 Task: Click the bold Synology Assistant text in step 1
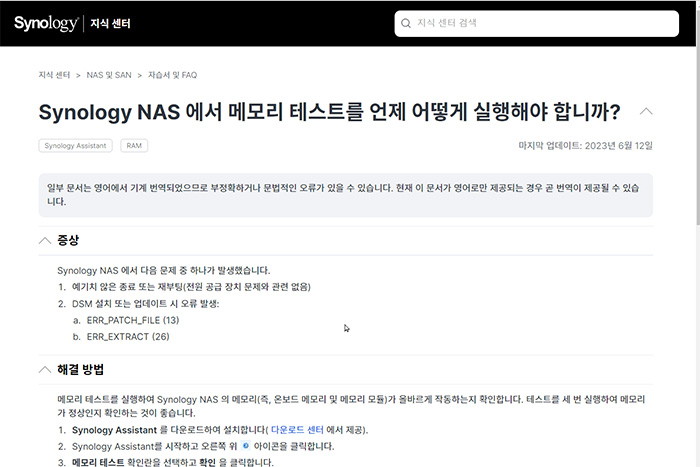(114, 430)
